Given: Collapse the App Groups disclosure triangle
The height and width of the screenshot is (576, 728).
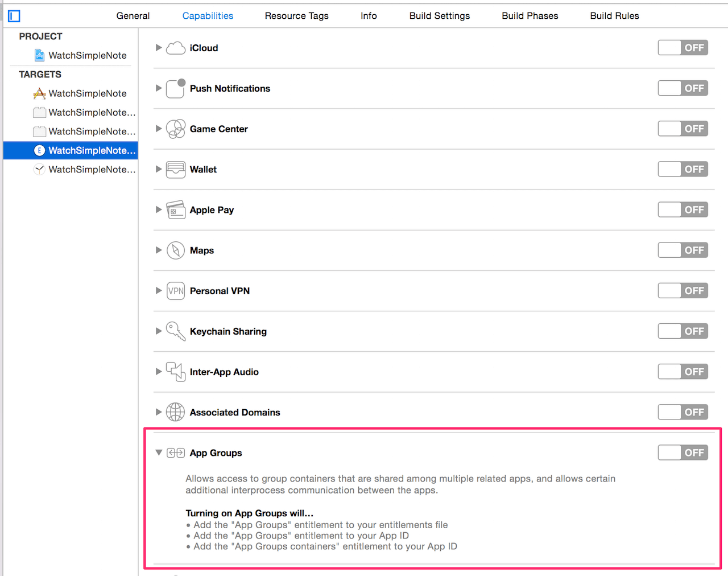Looking at the screenshot, I should 159,453.
